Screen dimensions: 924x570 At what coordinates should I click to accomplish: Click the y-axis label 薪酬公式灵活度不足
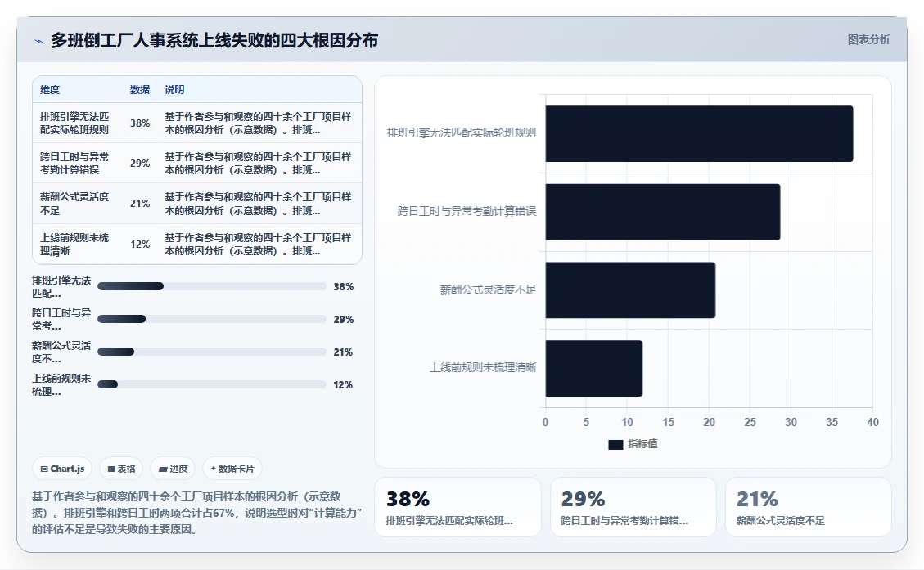(x=488, y=289)
